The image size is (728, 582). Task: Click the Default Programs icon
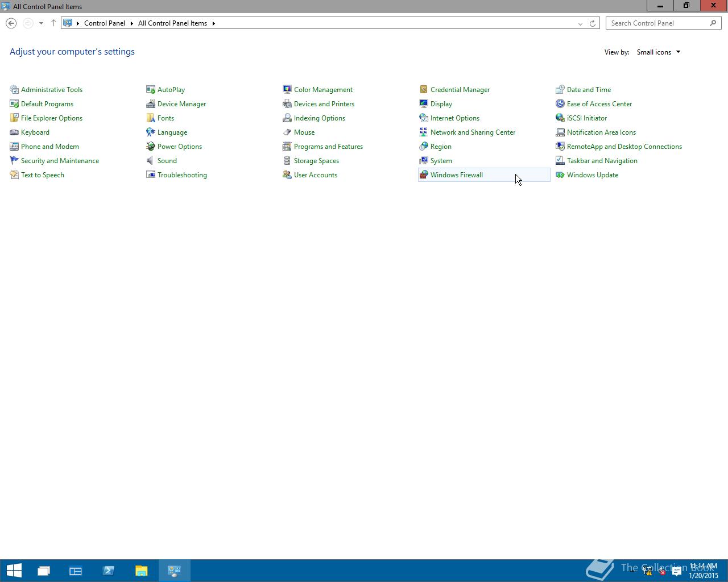pos(14,104)
